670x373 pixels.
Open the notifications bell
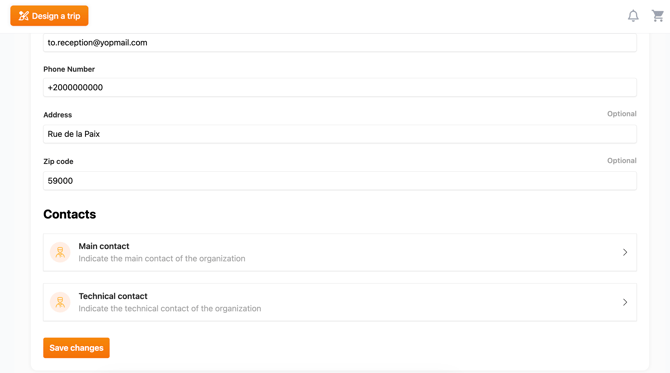click(x=633, y=16)
